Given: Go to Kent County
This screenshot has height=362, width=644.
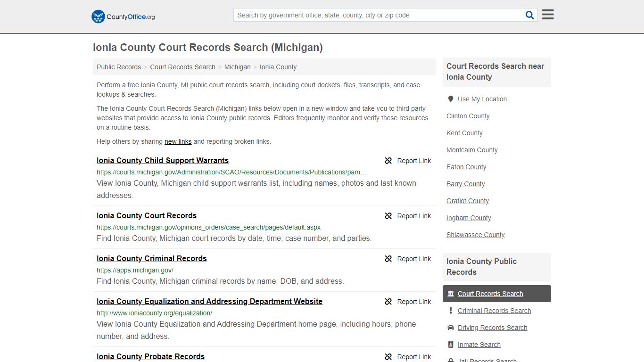Looking at the screenshot, I should [464, 133].
